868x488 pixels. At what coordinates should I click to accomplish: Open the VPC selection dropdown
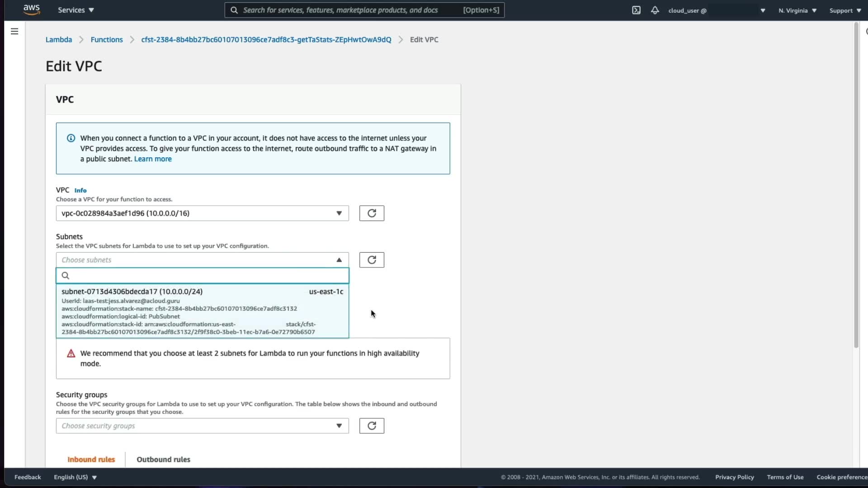[x=202, y=213]
